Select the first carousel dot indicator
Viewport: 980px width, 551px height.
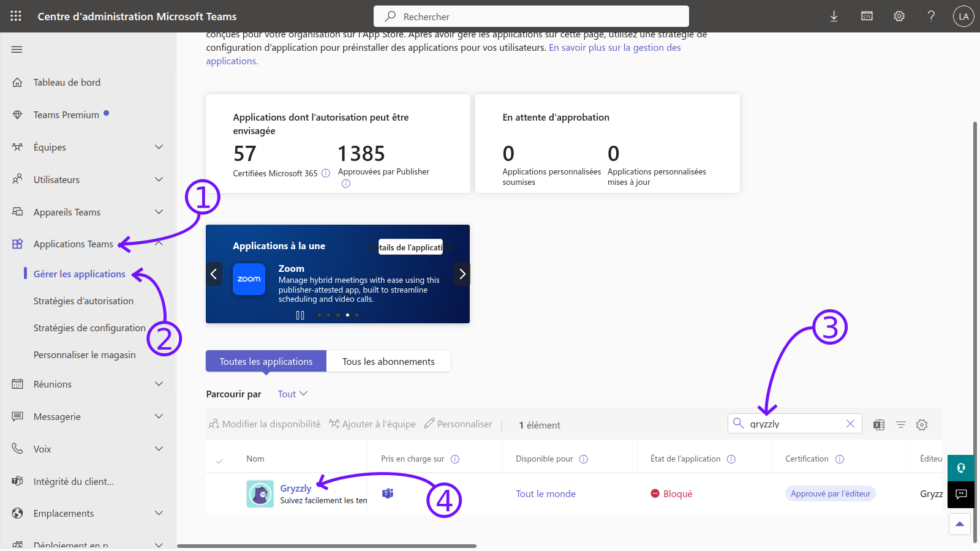[319, 315]
